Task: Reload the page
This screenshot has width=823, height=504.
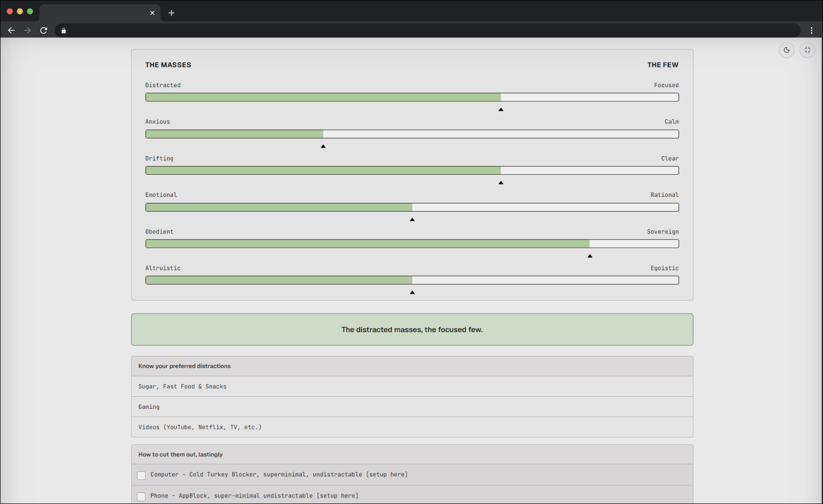Action: pos(44,30)
